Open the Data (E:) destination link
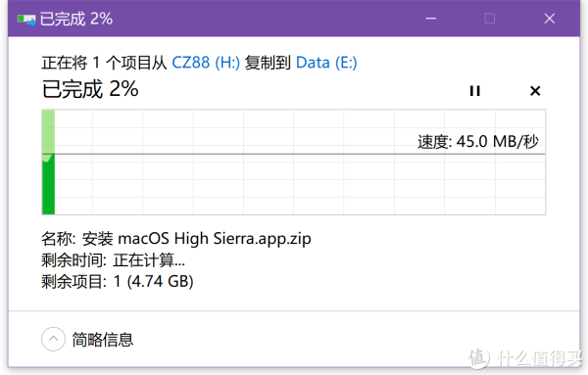Viewport: 588px width, 375px height. (x=326, y=63)
